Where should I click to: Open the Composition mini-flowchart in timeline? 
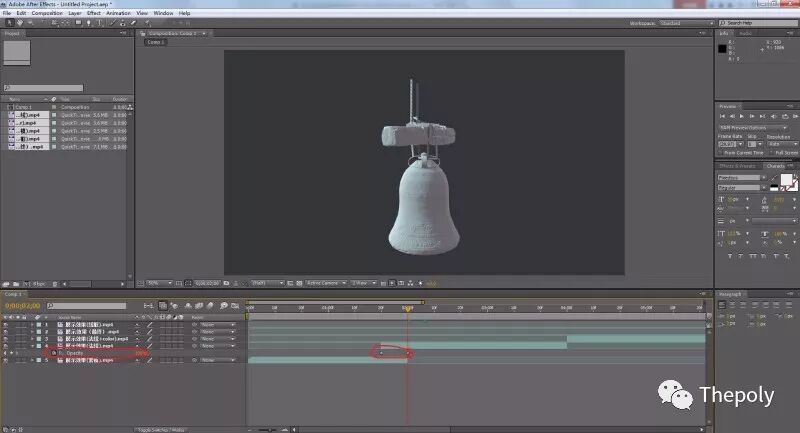(148, 306)
